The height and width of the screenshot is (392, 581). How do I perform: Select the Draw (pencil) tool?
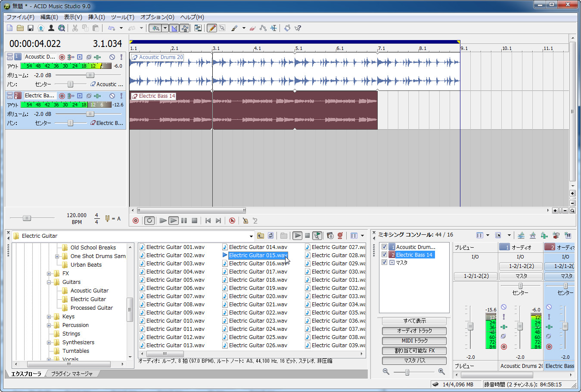click(212, 28)
